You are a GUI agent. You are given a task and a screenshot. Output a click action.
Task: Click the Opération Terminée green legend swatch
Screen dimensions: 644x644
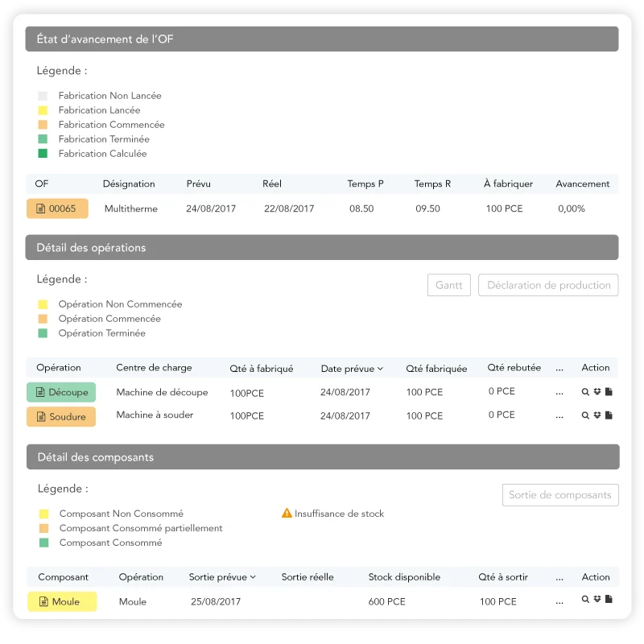tap(43, 332)
